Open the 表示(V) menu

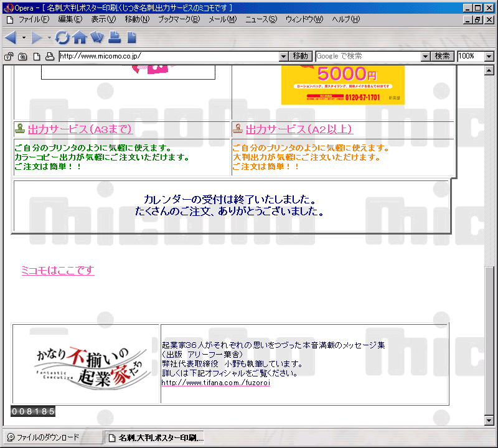click(x=103, y=19)
